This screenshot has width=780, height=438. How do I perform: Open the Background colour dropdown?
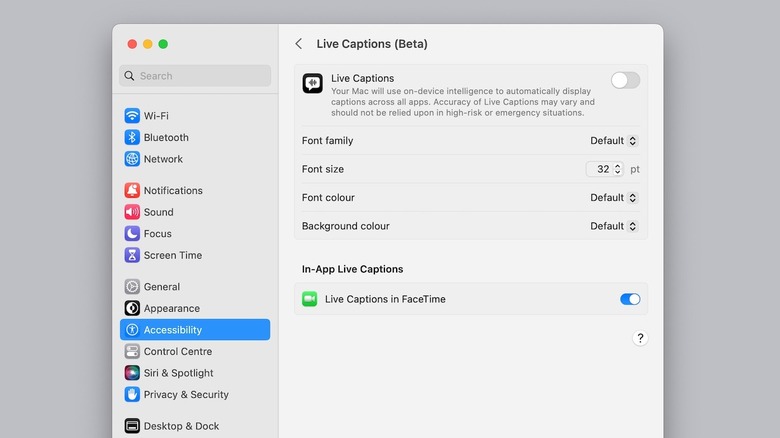613,226
